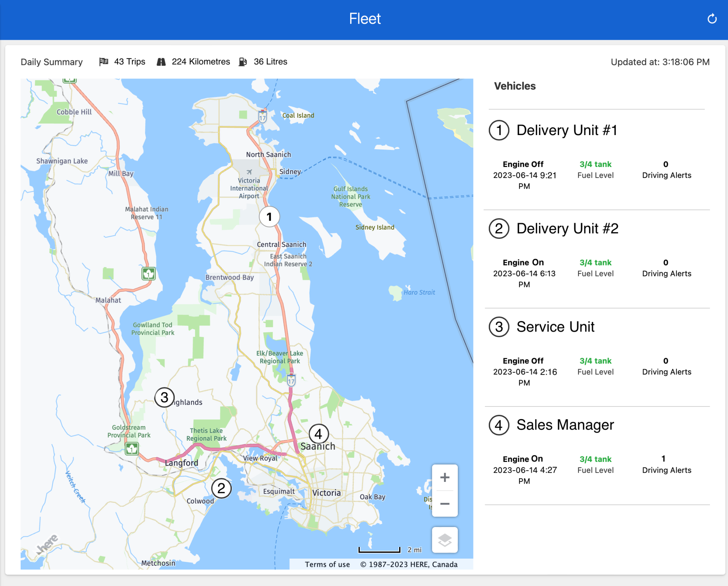Open the map layers chooser
The image size is (728, 586).
pos(445,540)
